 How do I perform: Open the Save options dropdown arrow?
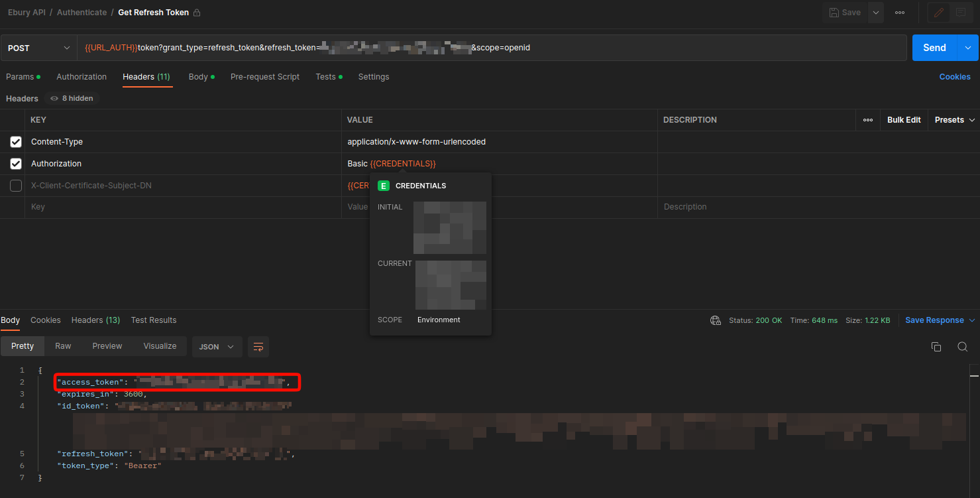click(876, 13)
